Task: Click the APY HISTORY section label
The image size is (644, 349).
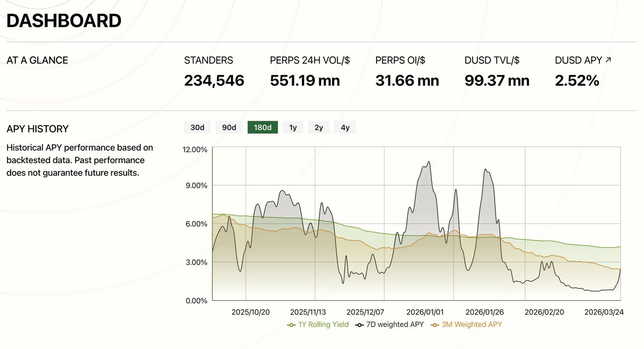Action: [38, 129]
